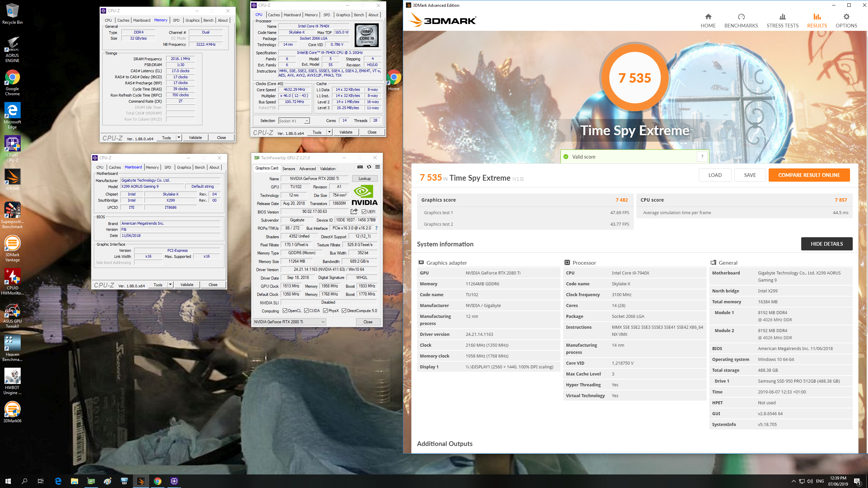This screenshot has width=868, height=488.
Task: Click Windows Start button
Action: 8,481
